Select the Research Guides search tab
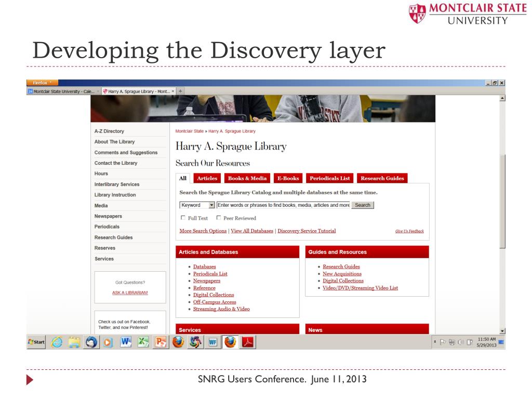Screen dimensions: 532x399 click(382, 178)
